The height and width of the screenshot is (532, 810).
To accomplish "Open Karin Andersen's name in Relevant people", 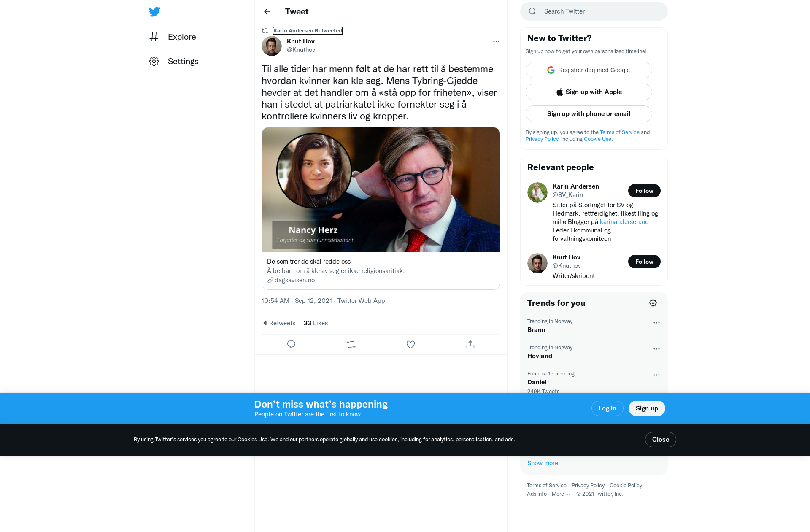I will click(x=575, y=186).
